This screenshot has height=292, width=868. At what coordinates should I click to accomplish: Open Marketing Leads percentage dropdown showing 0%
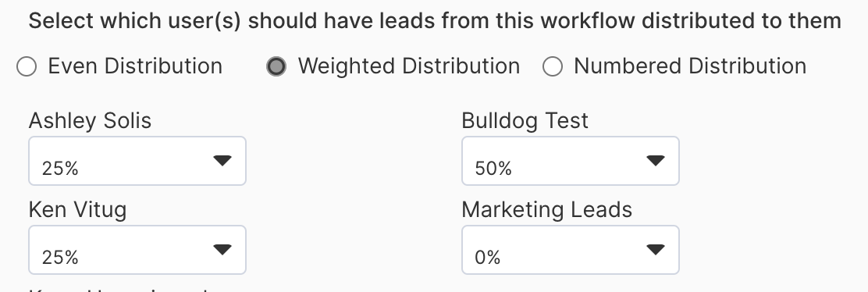[570, 250]
